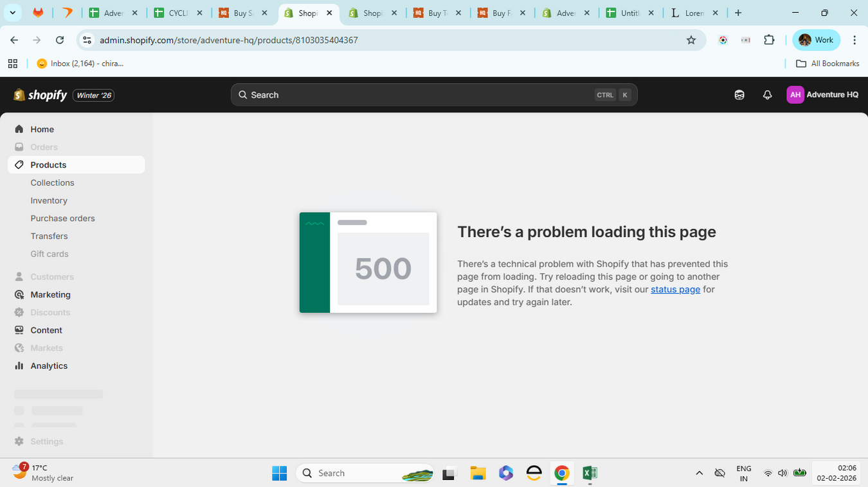Open the All Bookmarks folder

tap(827, 64)
